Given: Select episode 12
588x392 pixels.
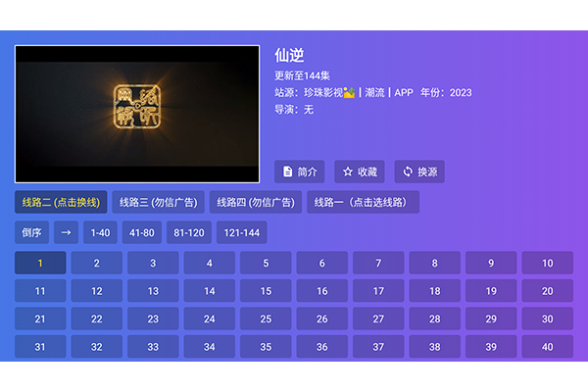Looking at the screenshot, I should tap(97, 291).
